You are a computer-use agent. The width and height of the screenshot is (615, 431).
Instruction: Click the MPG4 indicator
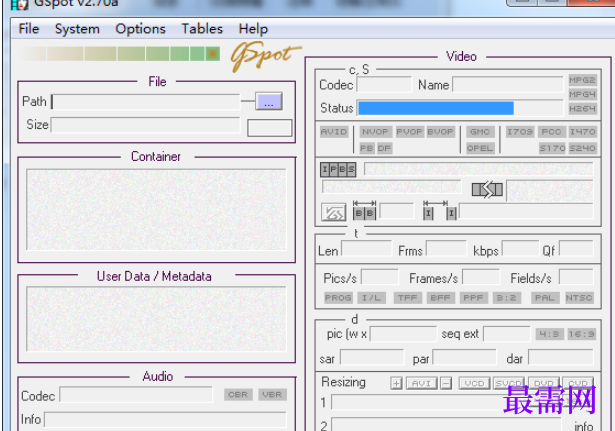click(x=582, y=94)
